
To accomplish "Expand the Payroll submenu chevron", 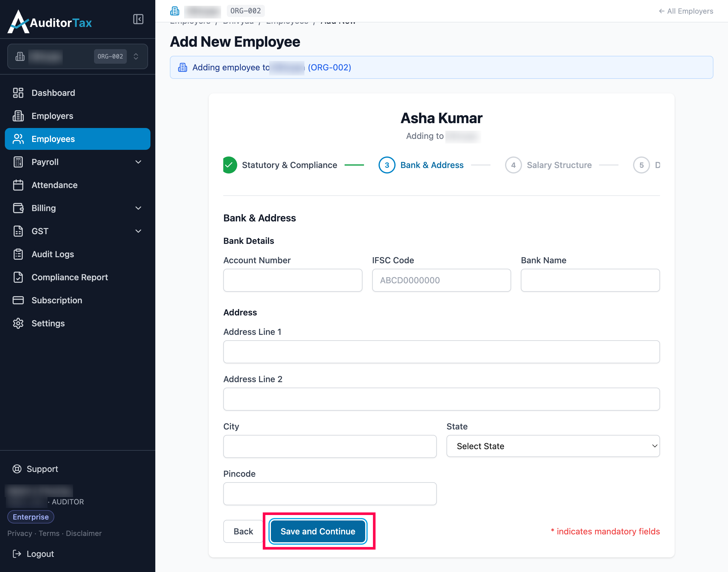I will click(138, 162).
